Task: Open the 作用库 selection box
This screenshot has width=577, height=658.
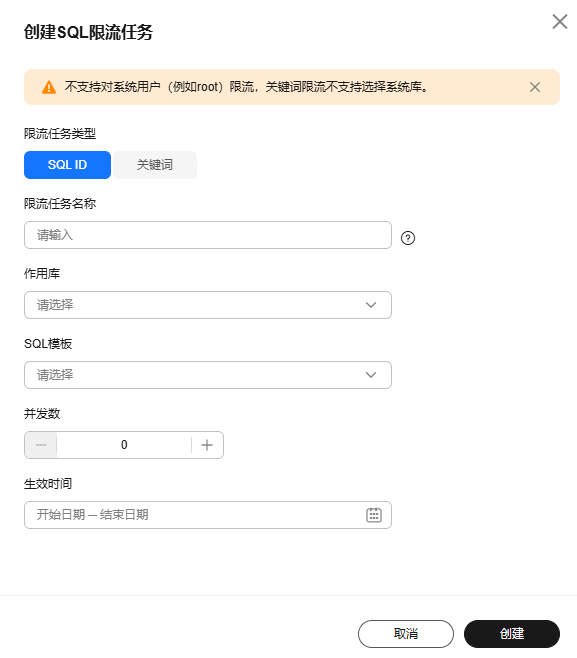Action: pyautogui.click(x=208, y=305)
